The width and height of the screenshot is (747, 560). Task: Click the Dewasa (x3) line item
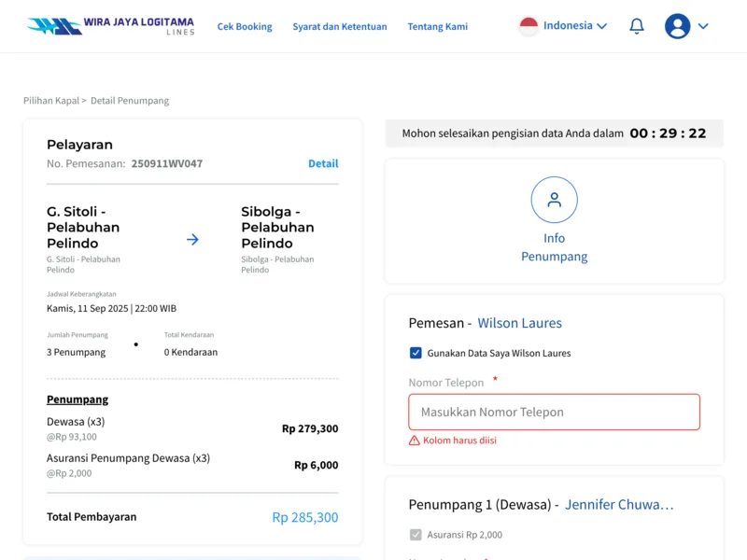(76, 422)
